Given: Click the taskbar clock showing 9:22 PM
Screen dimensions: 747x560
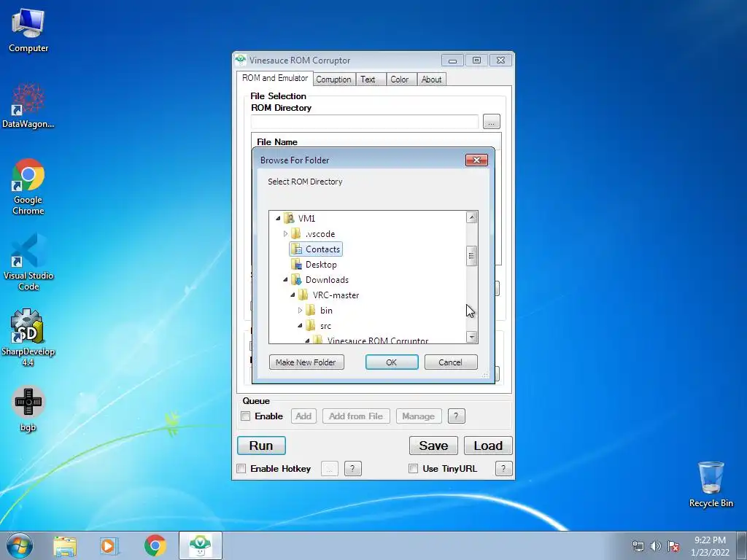Looking at the screenshot, I should (710, 545).
